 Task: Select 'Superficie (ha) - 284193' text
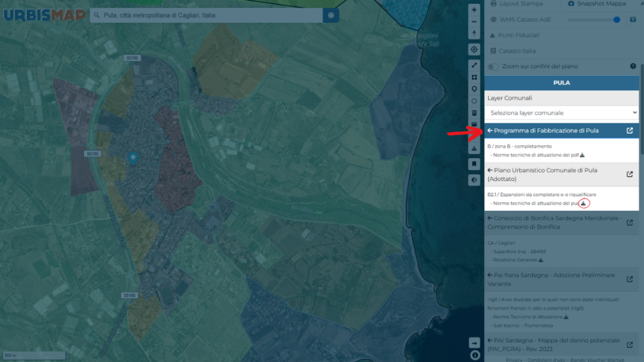(x=519, y=251)
